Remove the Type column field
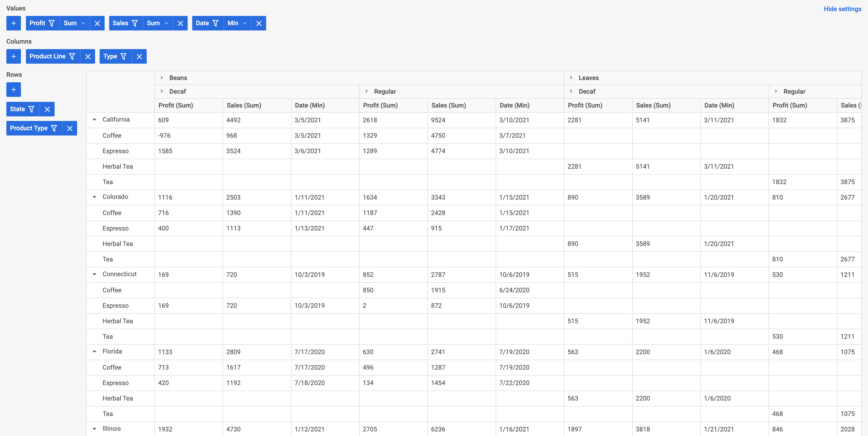The image size is (868, 436). coord(139,57)
